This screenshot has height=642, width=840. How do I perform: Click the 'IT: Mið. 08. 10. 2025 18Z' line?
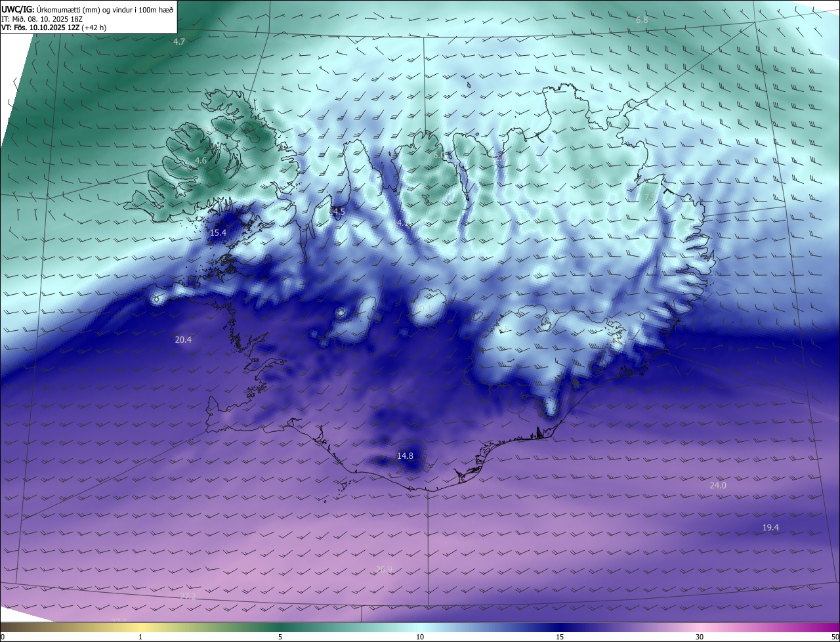click(x=43, y=19)
